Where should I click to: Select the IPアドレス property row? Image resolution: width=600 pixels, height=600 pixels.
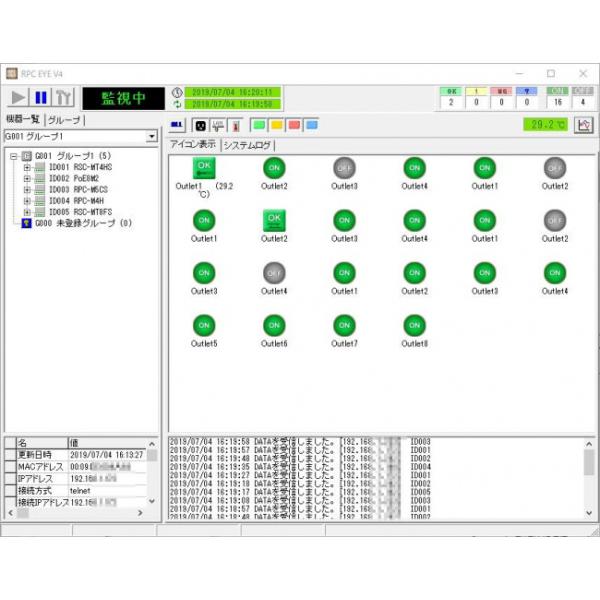(x=75, y=479)
